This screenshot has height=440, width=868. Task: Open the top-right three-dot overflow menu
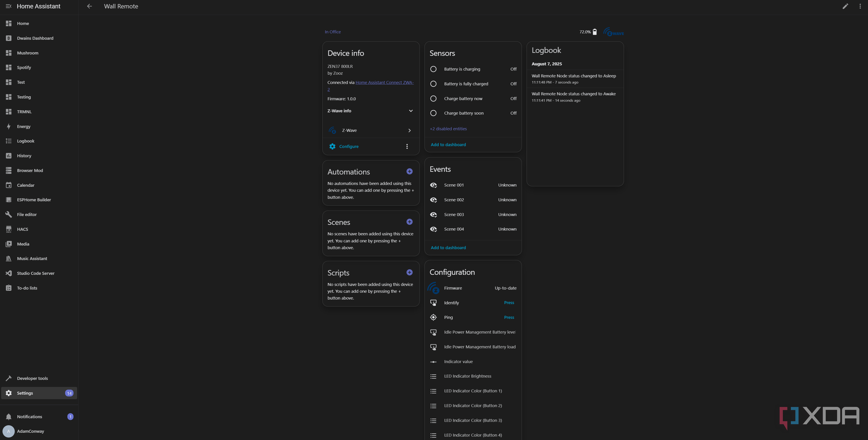tap(860, 6)
